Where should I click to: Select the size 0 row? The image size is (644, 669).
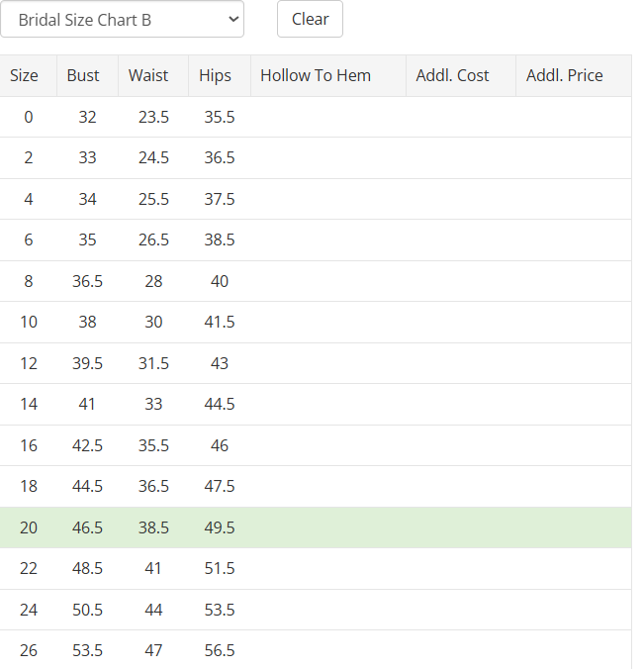(x=316, y=117)
